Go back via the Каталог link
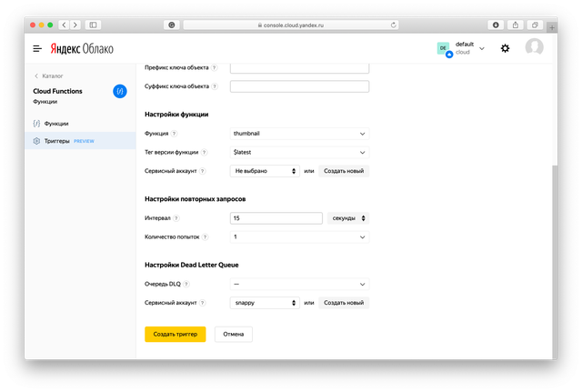Viewport: 582px width, 392px height. (x=52, y=75)
